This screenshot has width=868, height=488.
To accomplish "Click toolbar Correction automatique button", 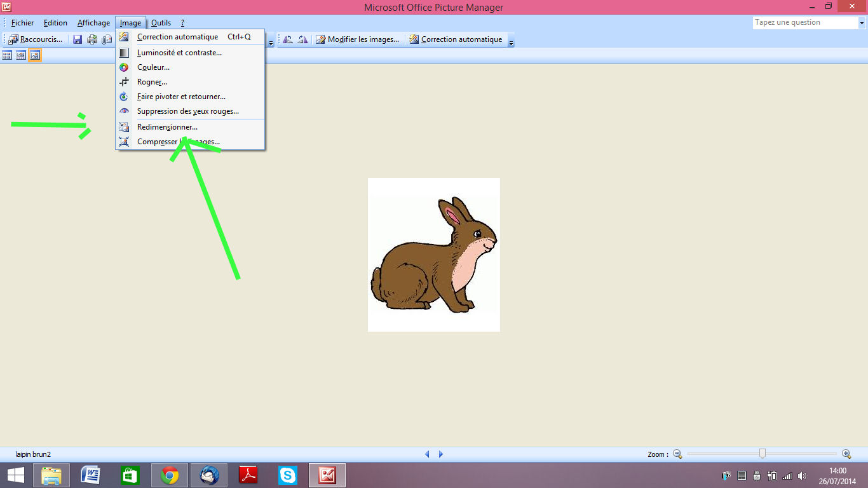I will [456, 39].
